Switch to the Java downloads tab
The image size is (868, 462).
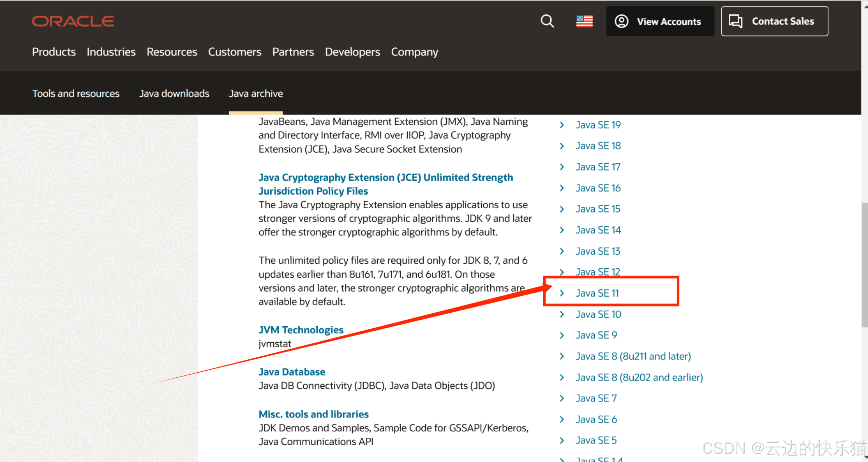(174, 93)
